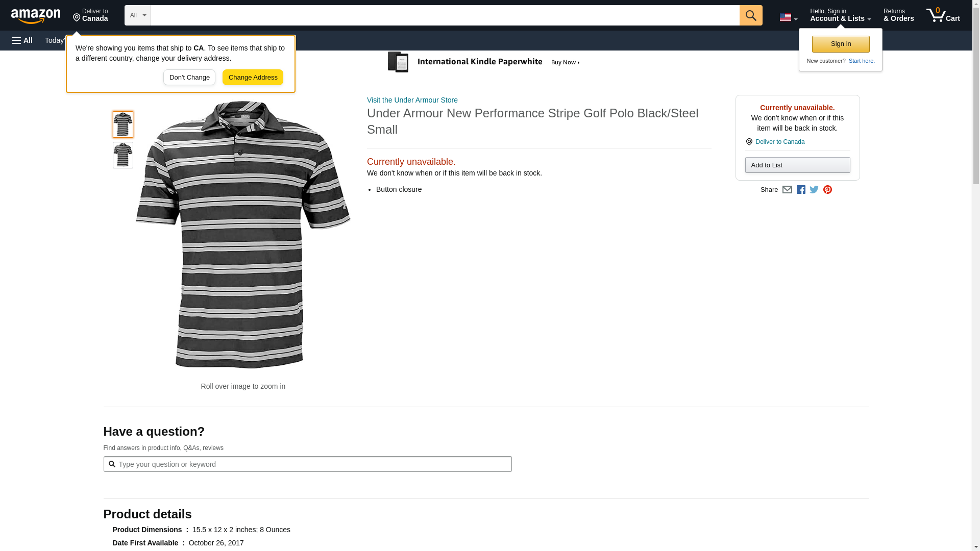Expand Account & Lists menu

840,15
